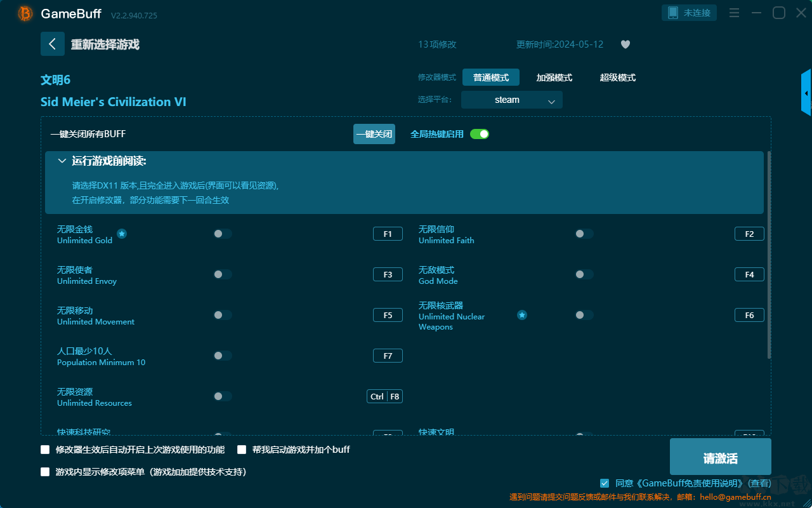Click star badge next to Unlimited Gold
The width and height of the screenshot is (812, 508).
pyautogui.click(x=122, y=234)
